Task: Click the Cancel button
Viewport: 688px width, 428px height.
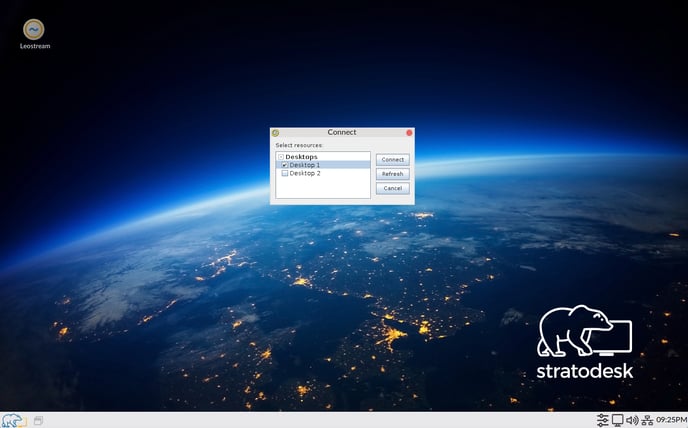Action: (393, 188)
